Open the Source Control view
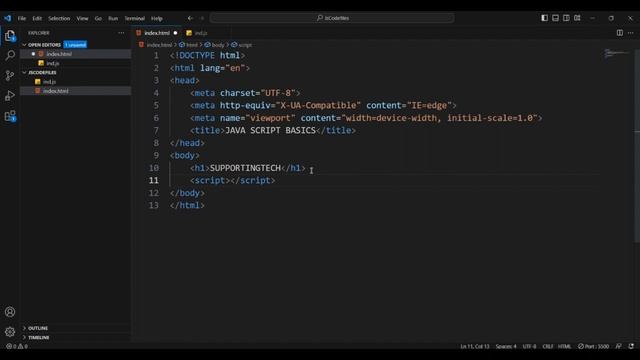This screenshot has height=360, width=640. coord(10,76)
